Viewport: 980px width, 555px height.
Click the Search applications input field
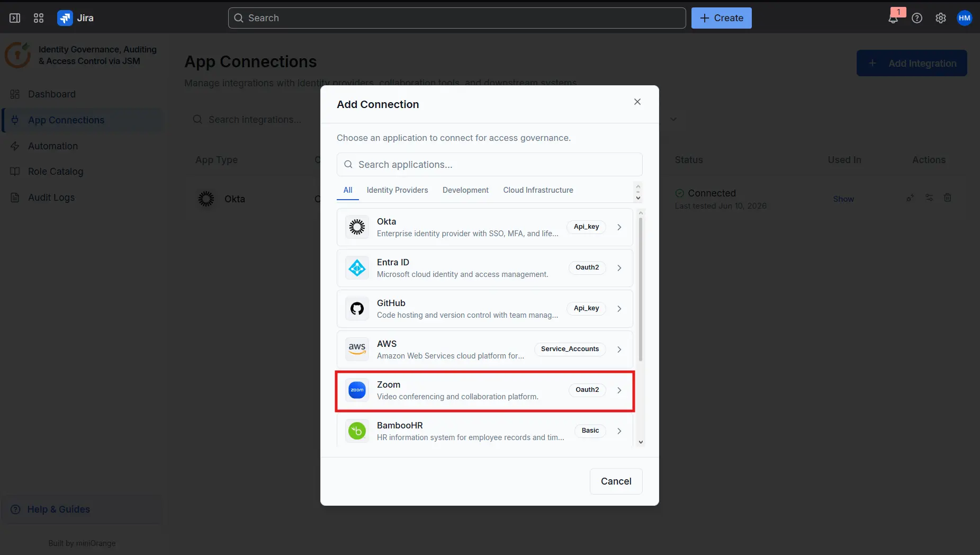pyautogui.click(x=489, y=165)
